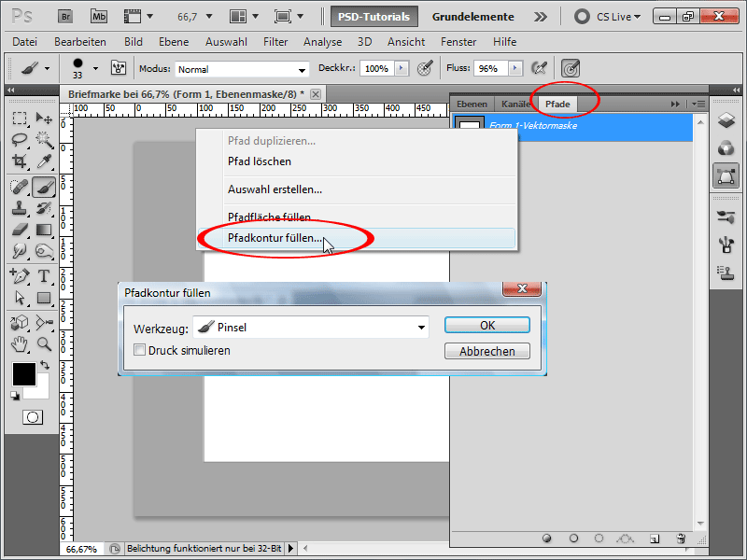Swap foreground and background colors
Screen dimensions: 747x560
pyautogui.click(x=45, y=365)
